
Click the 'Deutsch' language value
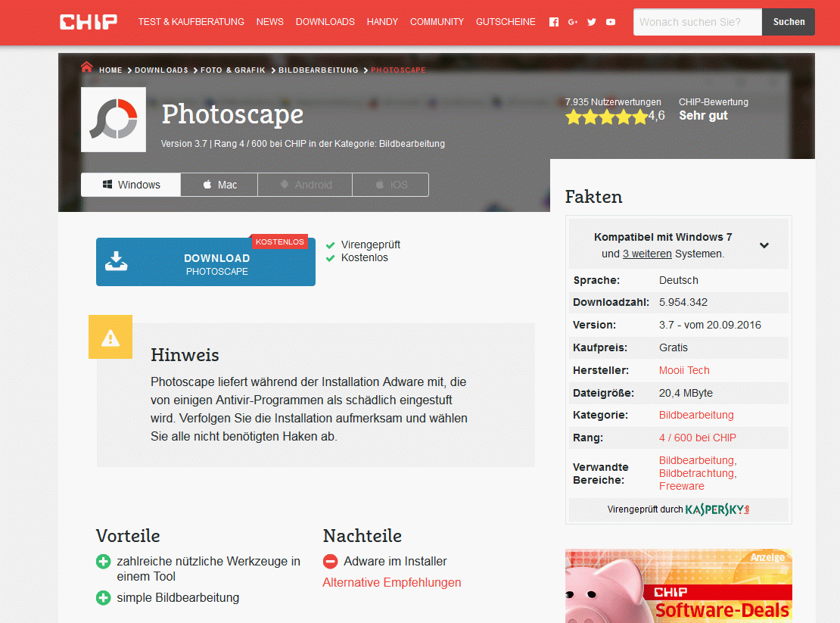point(679,280)
